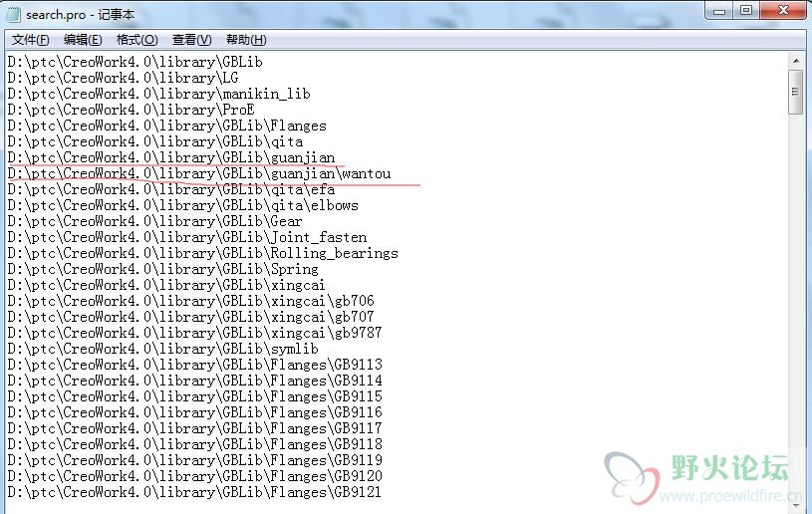Click the line ending with manikin_lib
812x514 pixels.
[158, 95]
